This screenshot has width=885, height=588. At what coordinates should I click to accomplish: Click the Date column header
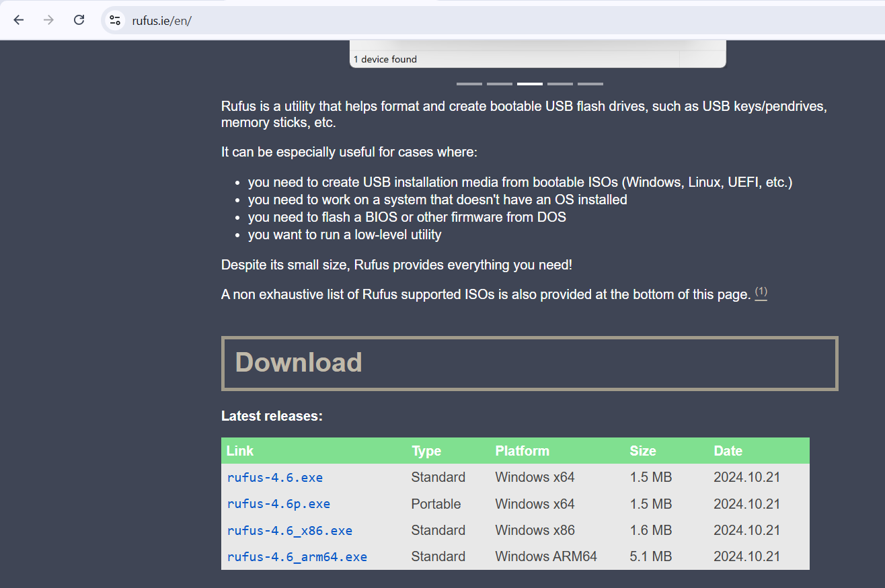point(728,451)
